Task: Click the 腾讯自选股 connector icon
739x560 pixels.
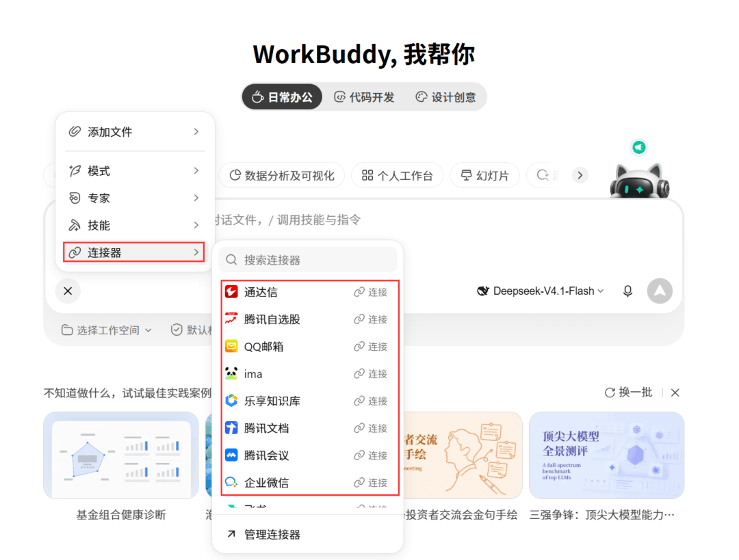Action: click(231, 319)
